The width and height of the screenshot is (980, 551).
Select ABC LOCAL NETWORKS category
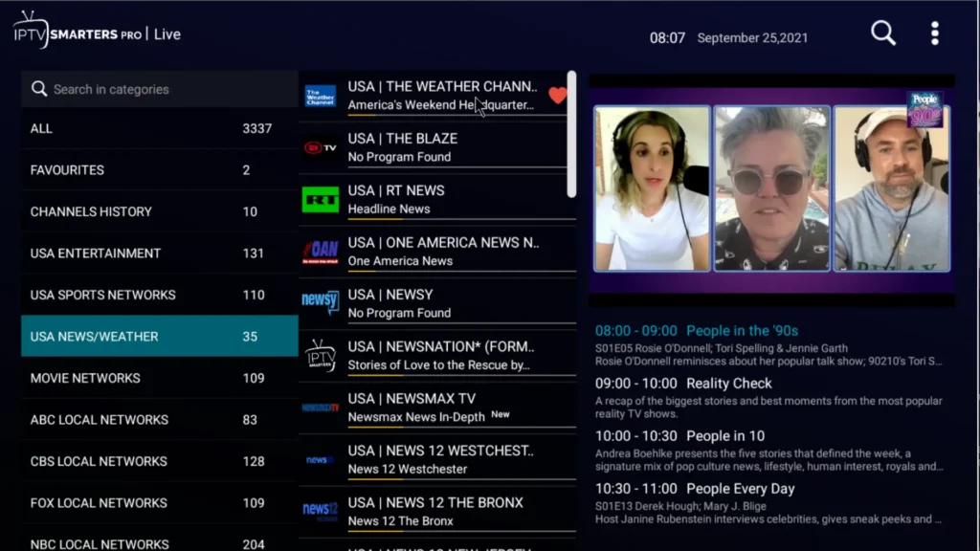pos(160,420)
